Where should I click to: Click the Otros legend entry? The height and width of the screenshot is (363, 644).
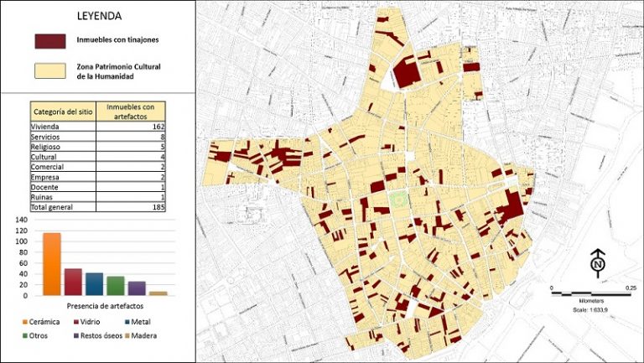coord(35,335)
